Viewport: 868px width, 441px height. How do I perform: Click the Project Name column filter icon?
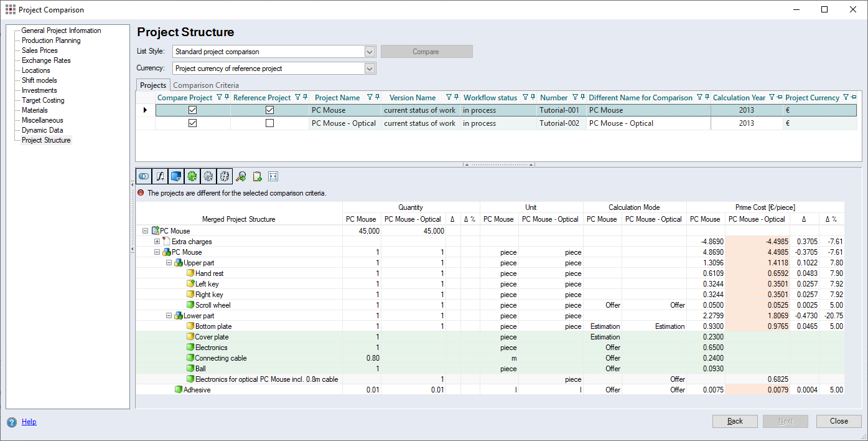click(x=370, y=97)
